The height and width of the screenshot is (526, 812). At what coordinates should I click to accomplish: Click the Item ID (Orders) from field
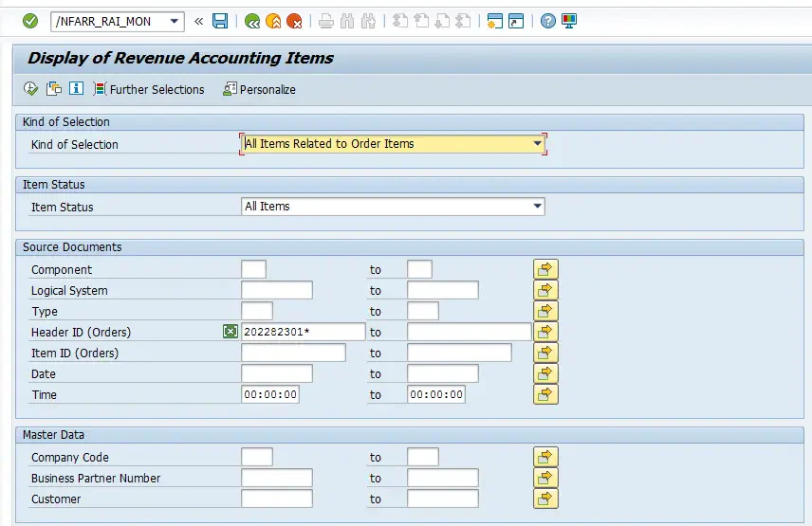coord(294,353)
